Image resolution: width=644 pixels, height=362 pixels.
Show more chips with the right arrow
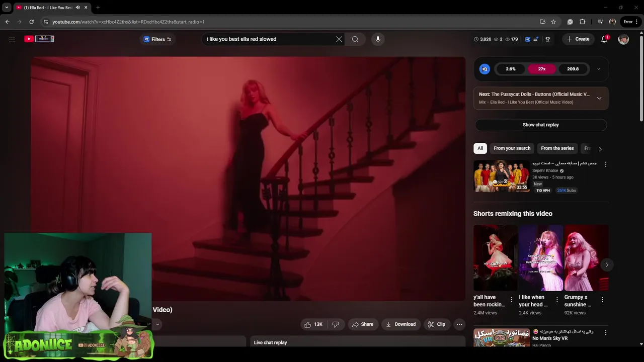pyautogui.click(x=600, y=149)
